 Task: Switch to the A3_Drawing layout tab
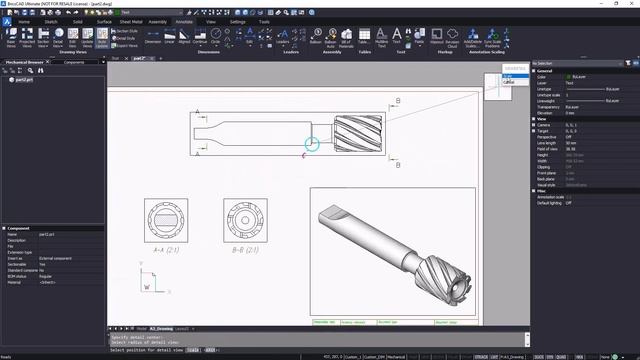click(x=161, y=329)
